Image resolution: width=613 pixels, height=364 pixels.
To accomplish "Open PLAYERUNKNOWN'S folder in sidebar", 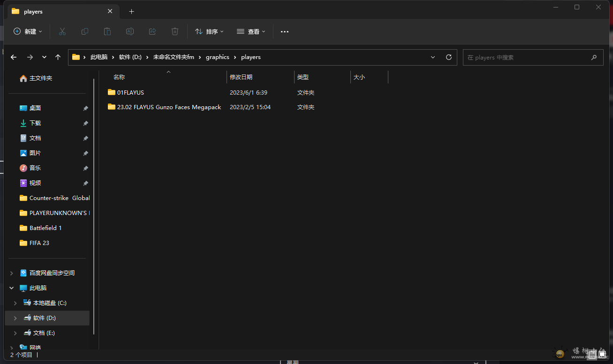I will tap(54, 213).
